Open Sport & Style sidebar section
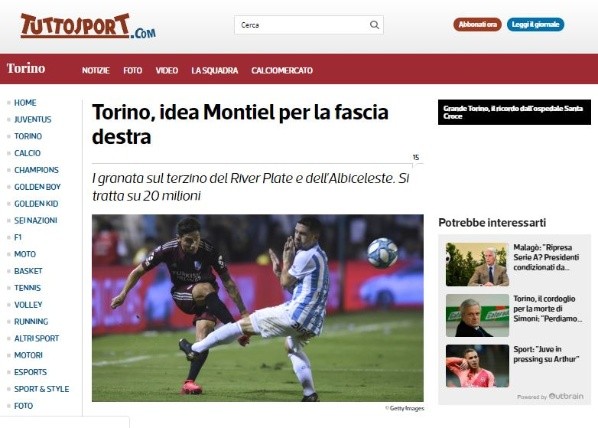 point(42,389)
